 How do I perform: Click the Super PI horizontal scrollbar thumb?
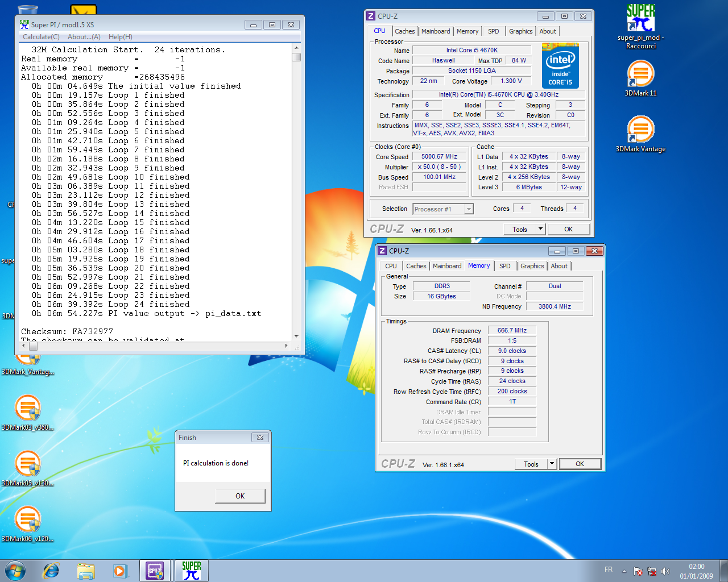click(33, 346)
